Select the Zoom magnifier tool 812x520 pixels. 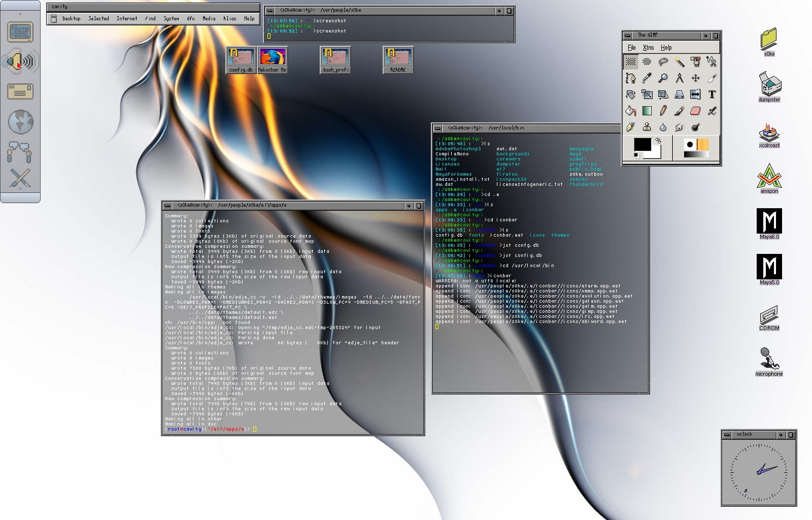663,78
